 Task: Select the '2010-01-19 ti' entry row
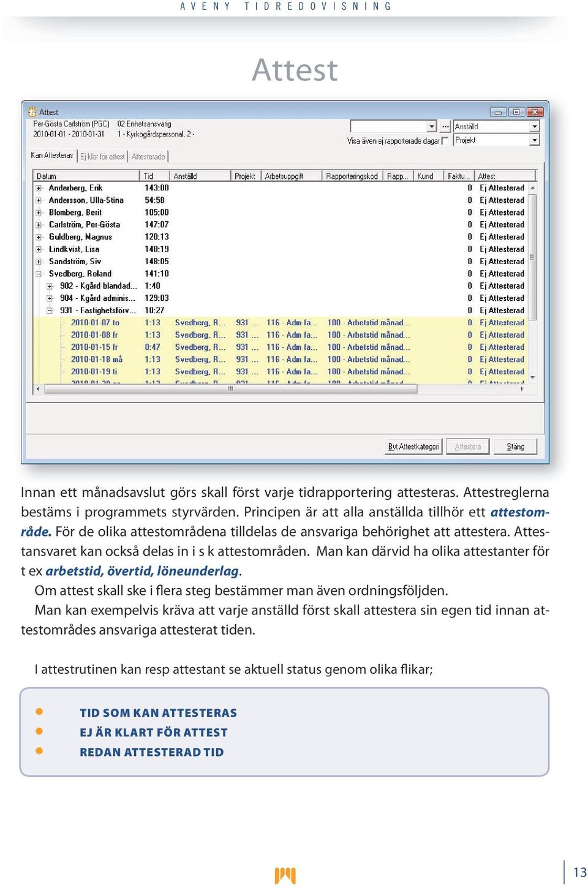click(281, 372)
